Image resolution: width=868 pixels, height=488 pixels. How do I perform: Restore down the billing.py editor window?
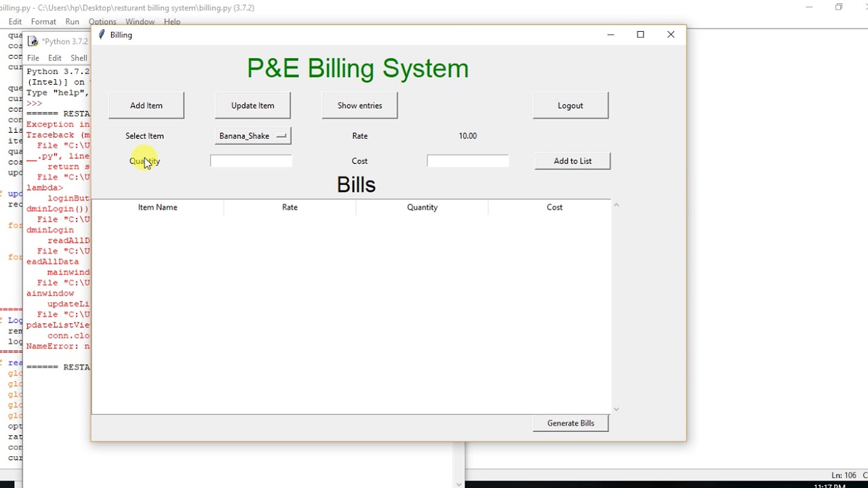(839, 7)
